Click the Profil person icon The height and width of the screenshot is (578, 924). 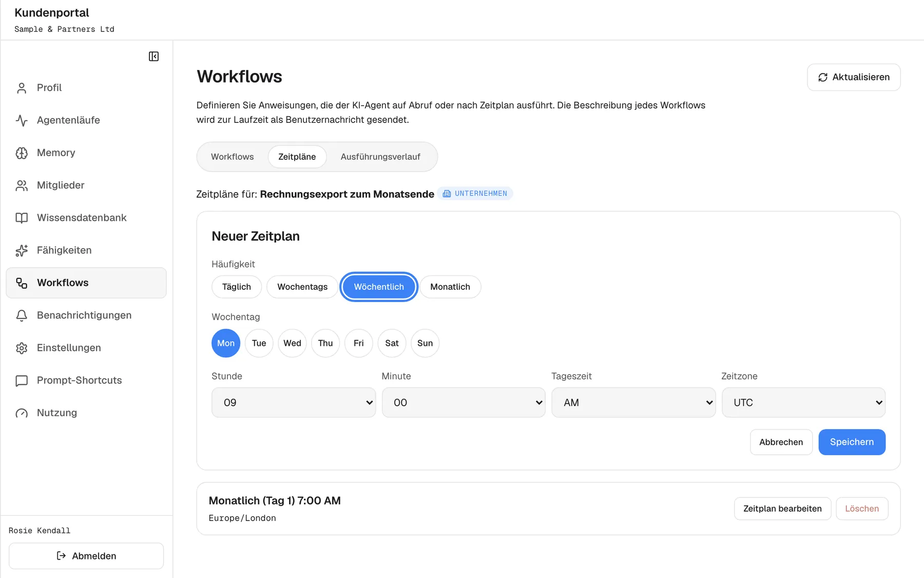pyautogui.click(x=22, y=88)
